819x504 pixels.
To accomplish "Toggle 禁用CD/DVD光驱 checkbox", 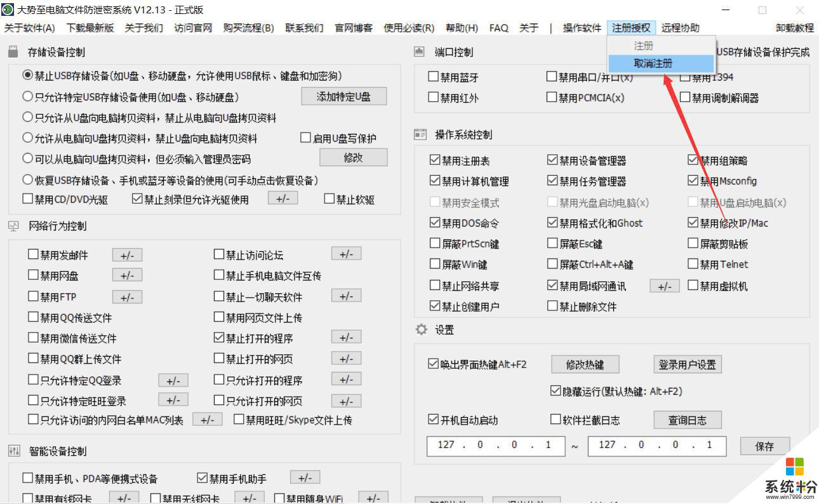I will [27, 199].
